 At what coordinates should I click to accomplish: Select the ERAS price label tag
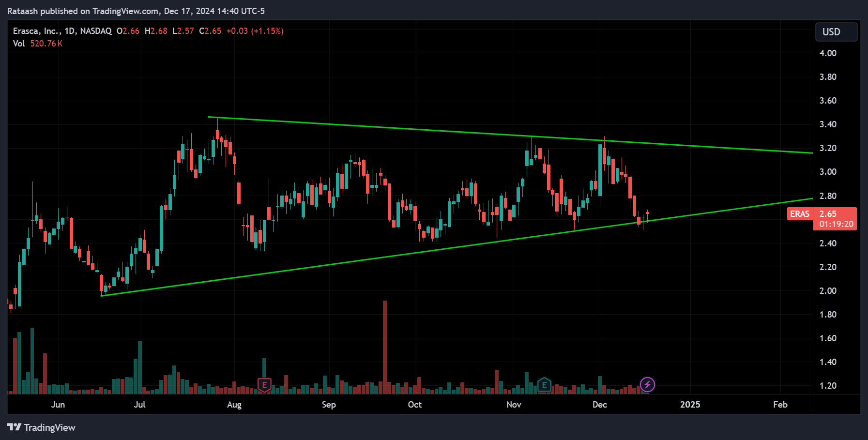pyautogui.click(x=800, y=214)
